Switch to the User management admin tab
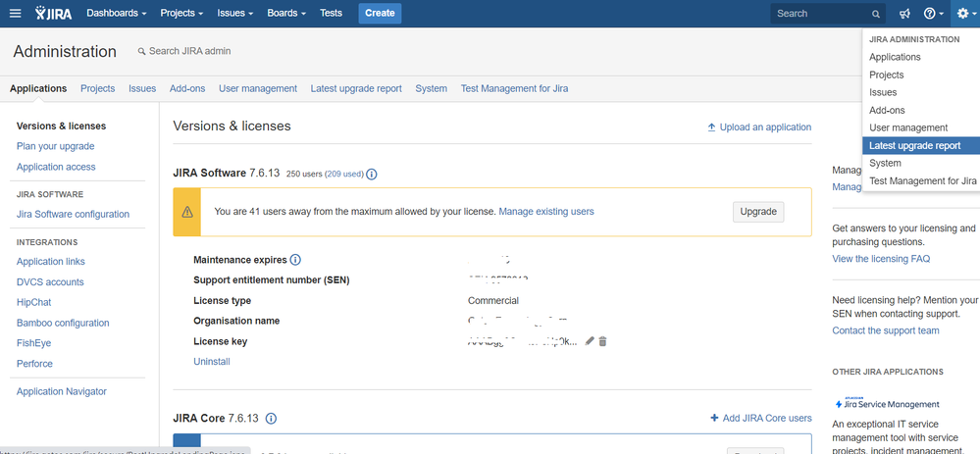This screenshot has width=980, height=454. click(258, 88)
